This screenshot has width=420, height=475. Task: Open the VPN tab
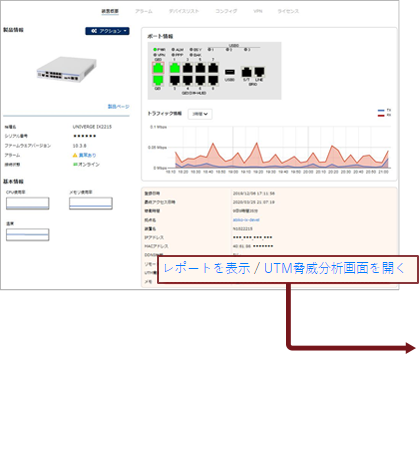coord(258,11)
